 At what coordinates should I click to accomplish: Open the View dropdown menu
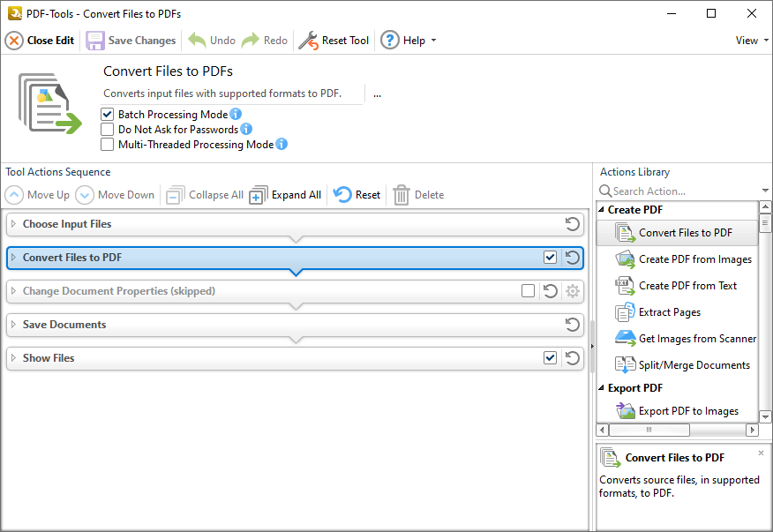[x=751, y=41]
